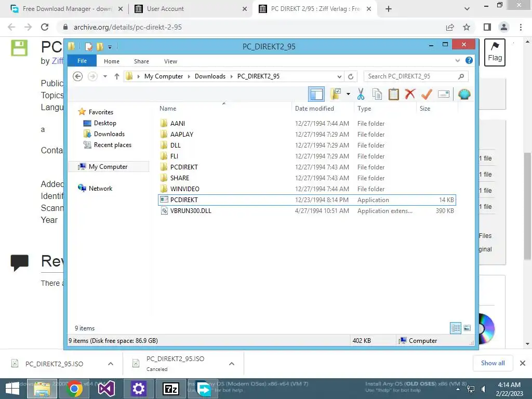Click Show all downloads button
Screen dimensions: 532x399
coord(493,363)
